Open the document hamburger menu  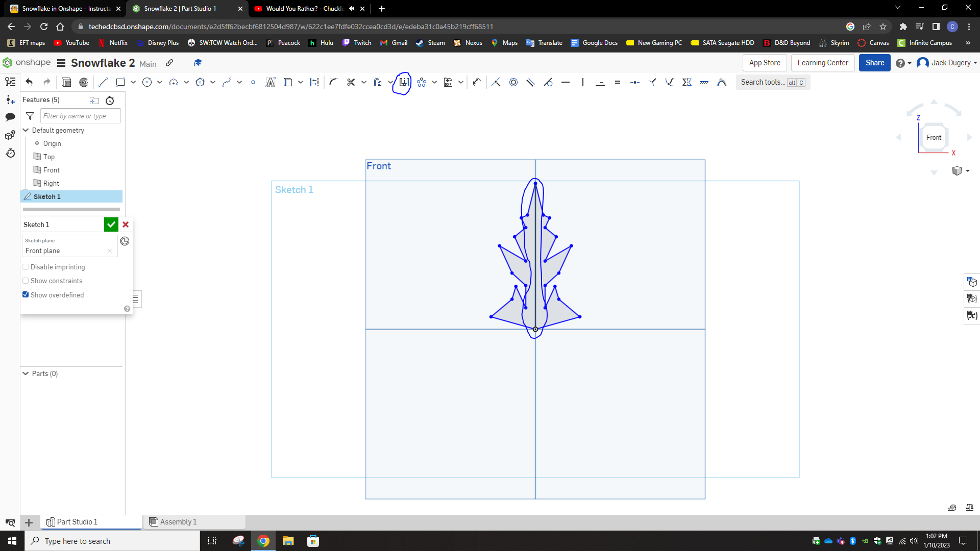click(61, 63)
